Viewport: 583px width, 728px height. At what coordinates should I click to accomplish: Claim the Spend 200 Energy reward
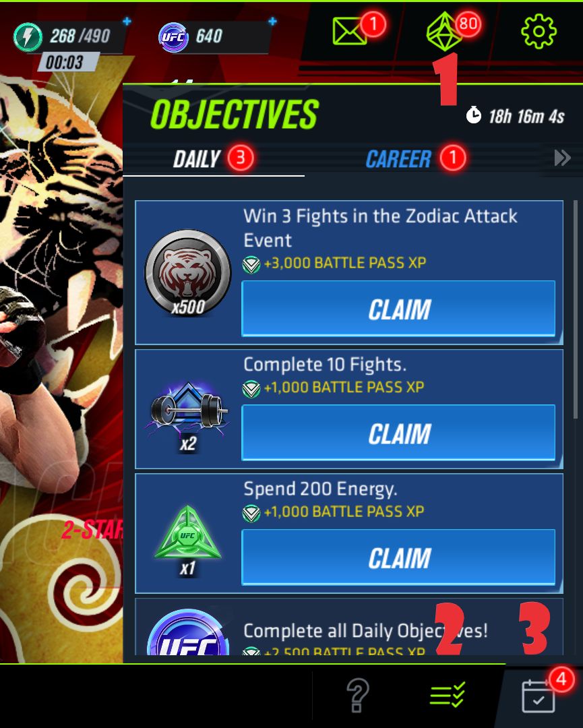[398, 557]
